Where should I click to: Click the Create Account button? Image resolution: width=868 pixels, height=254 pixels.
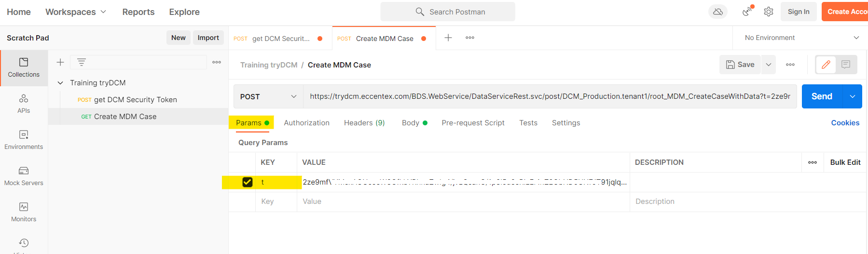(845, 12)
